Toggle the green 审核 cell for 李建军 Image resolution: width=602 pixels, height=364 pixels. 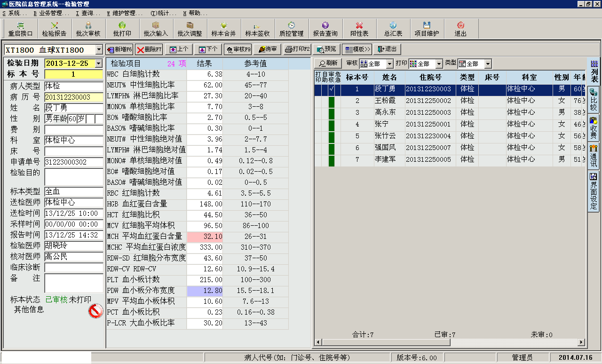pos(331,159)
